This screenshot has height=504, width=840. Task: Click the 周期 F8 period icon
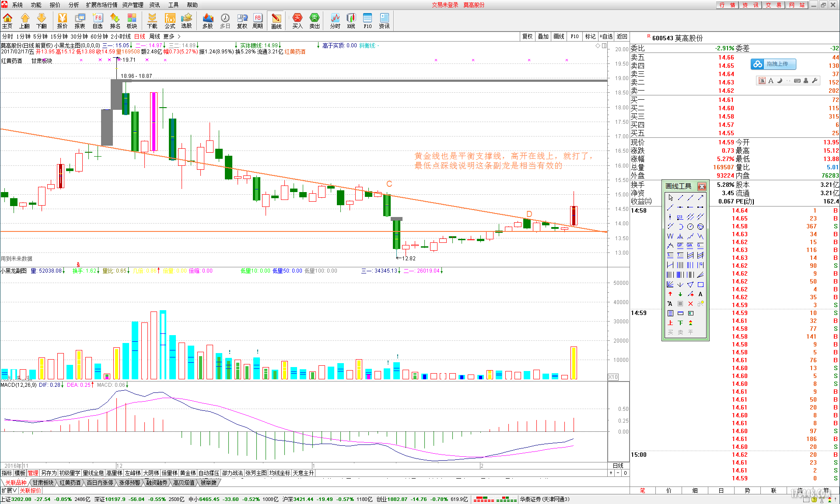[x=258, y=21]
